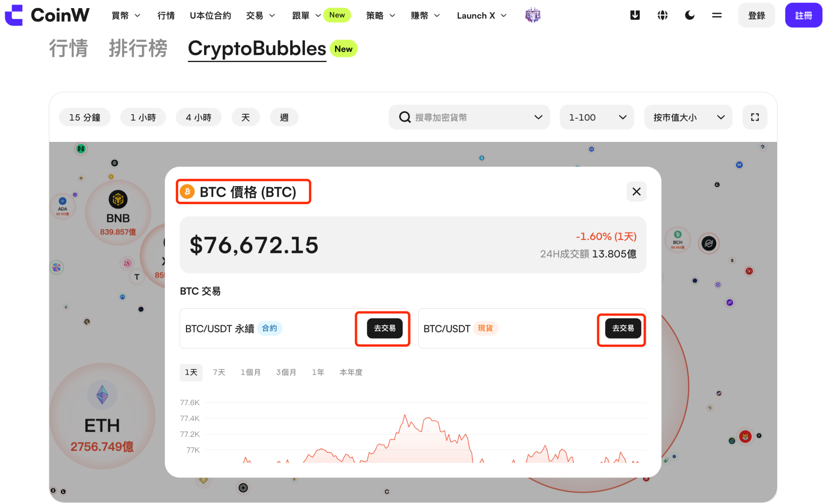The height and width of the screenshot is (504, 831).
Task: Select the 本年度 chart range
Action: coord(351,372)
